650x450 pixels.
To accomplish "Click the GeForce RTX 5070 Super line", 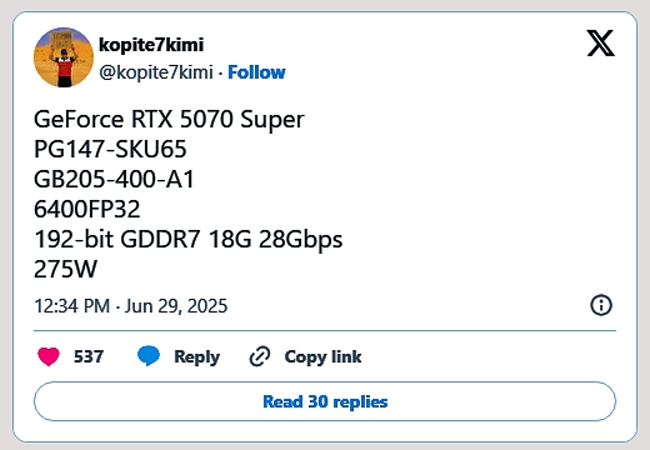I will coord(169,120).
